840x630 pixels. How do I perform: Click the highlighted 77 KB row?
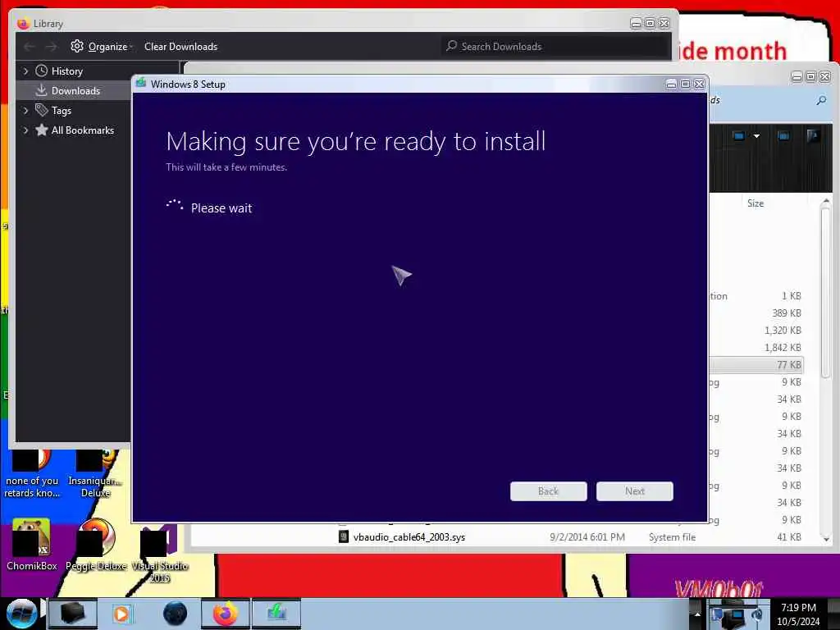tap(756, 365)
